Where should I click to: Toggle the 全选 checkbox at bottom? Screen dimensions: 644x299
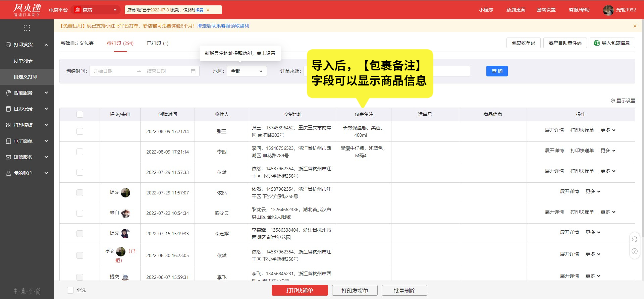click(x=70, y=290)
